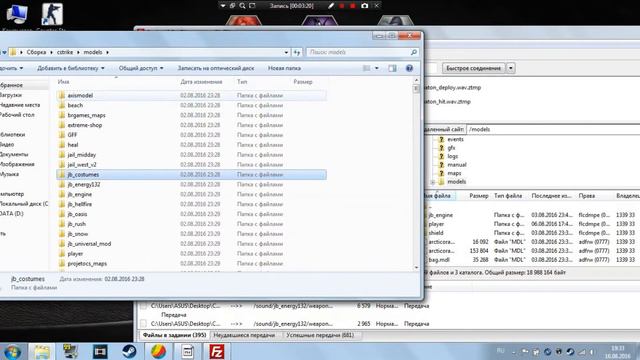Toggle the Explorer preview pane icon
Screen dimensions: 640x360
[x=392, y=68]
